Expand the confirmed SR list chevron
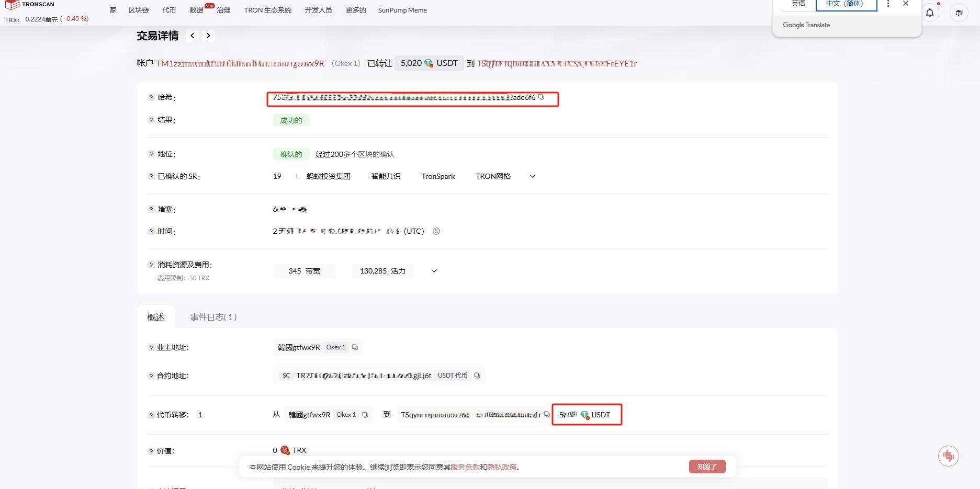Screen dimensions: 980x489 point(532,176)
